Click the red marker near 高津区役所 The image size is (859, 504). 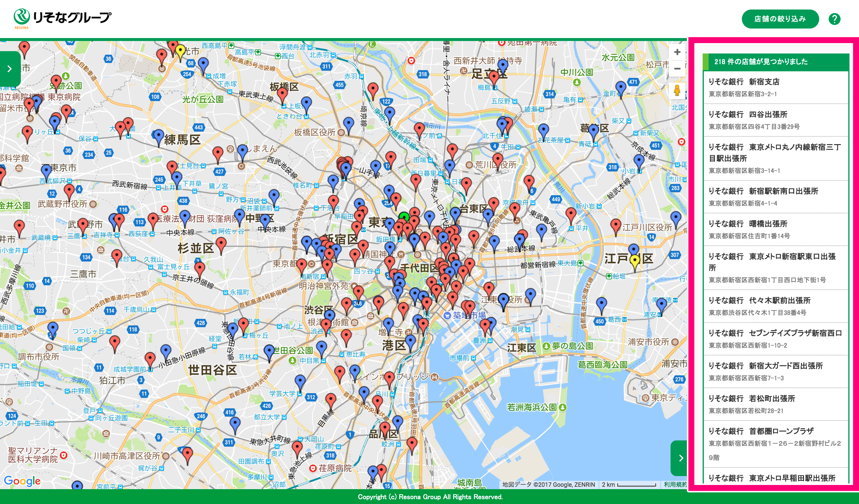pos(188,456)
